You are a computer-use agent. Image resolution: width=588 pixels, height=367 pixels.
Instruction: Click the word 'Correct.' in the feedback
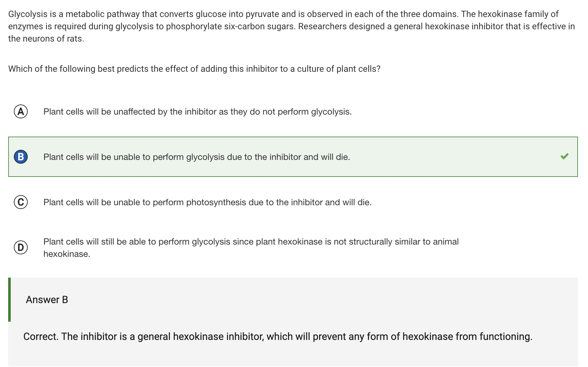click(41, 336)
